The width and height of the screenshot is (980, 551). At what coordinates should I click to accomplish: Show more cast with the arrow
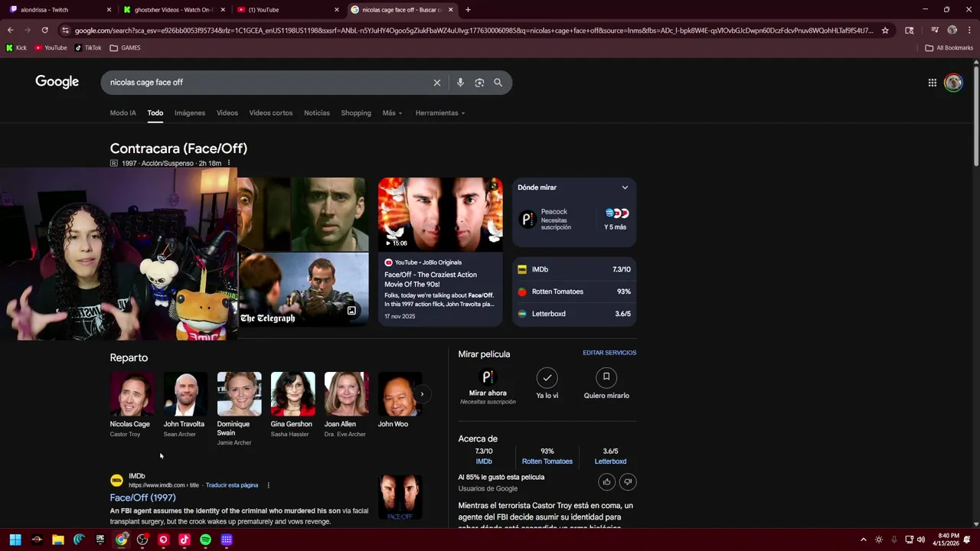[422, 394]
